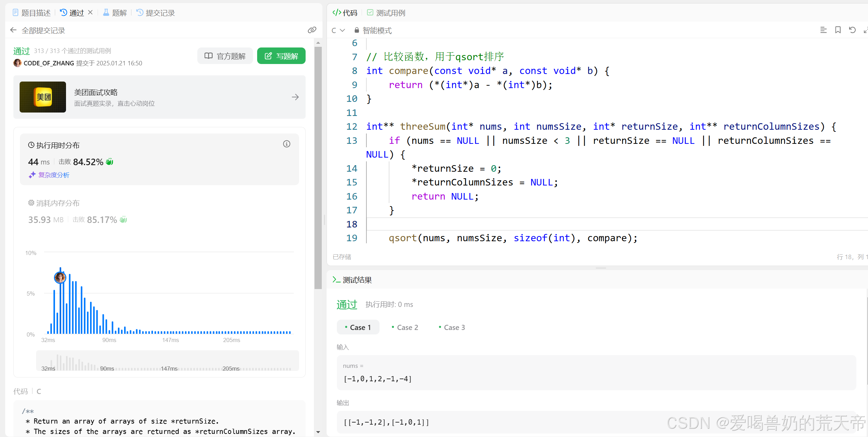Image resolution: width=868 pixels, height=437 pixels.
Task: Click the 行 18 cursor position indicator
Action: click(x=852, y=257)
